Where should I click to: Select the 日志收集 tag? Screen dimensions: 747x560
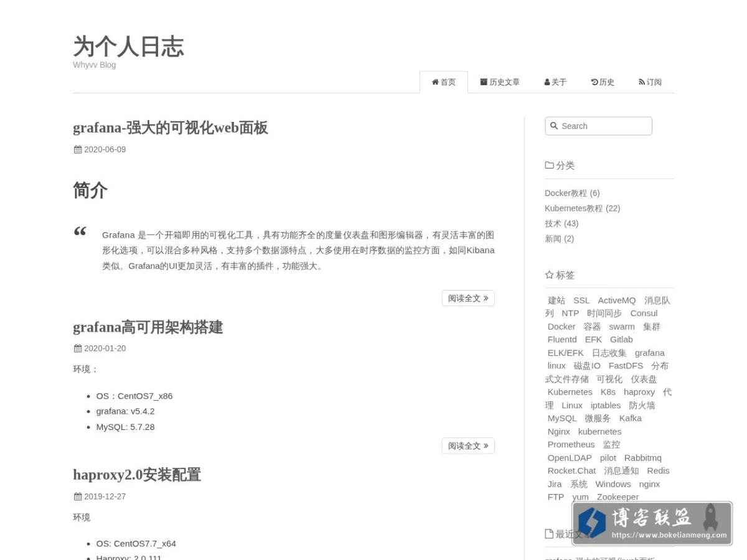[x=609, y=353]
